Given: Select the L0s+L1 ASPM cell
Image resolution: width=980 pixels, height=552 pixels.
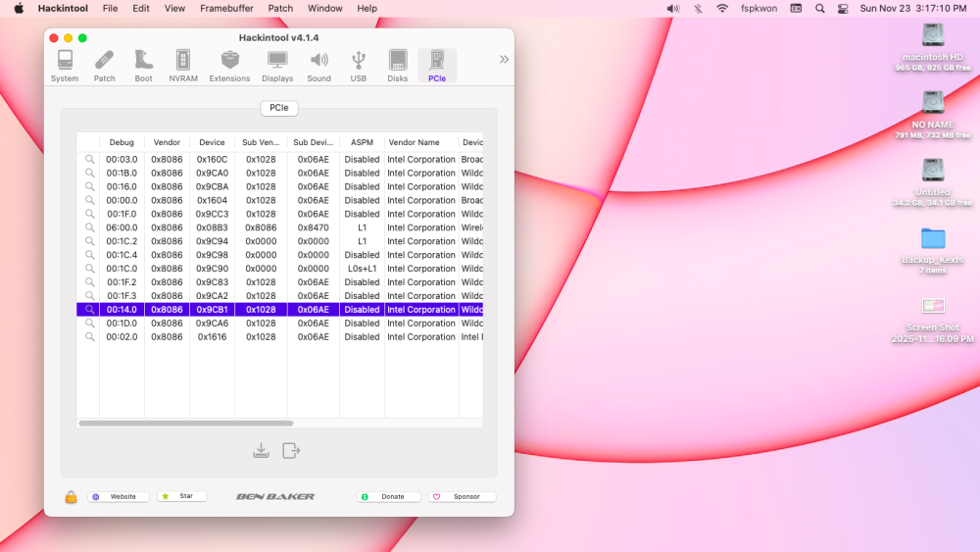Looking at the screenshot, I should pyautogui.click(x=362, y=269).
